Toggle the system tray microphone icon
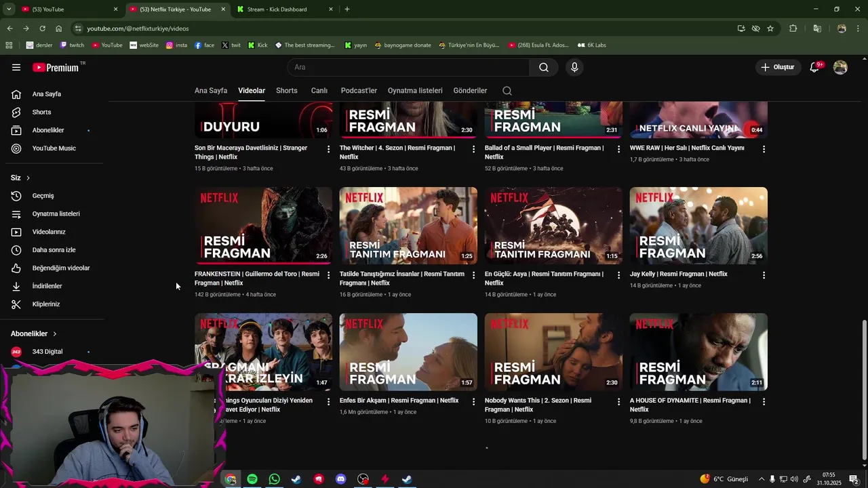The height and width of the screenshot is (488, 868). [x=772, y=479]
